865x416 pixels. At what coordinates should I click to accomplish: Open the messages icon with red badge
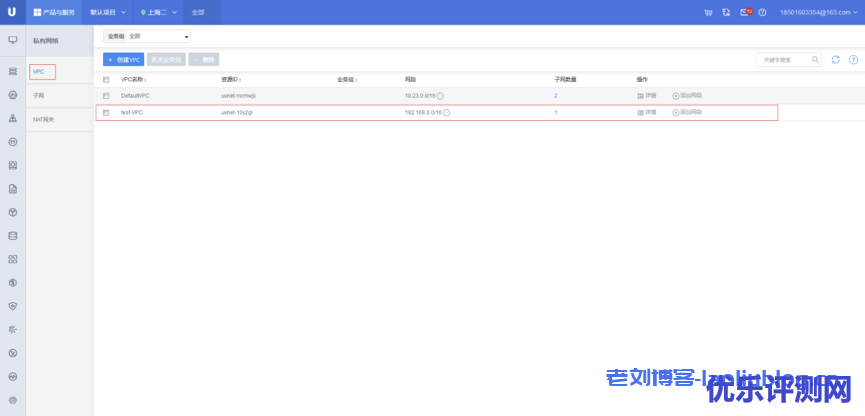pos(744,12)
